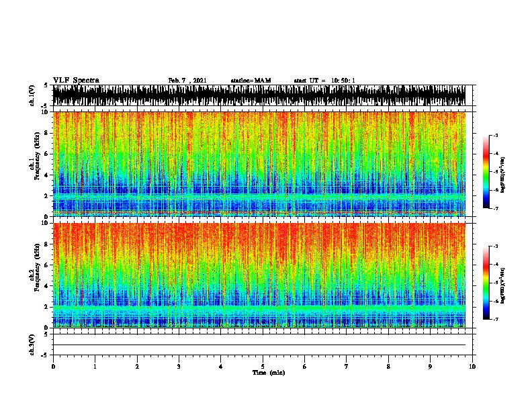Click the ch.2 color scale bar

click(486, 283)
